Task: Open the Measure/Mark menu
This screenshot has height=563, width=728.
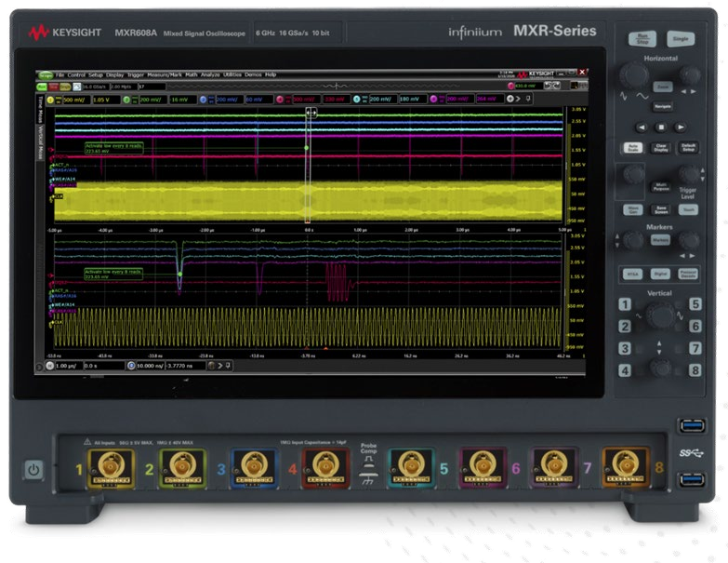Action: [x=165, y=74]
